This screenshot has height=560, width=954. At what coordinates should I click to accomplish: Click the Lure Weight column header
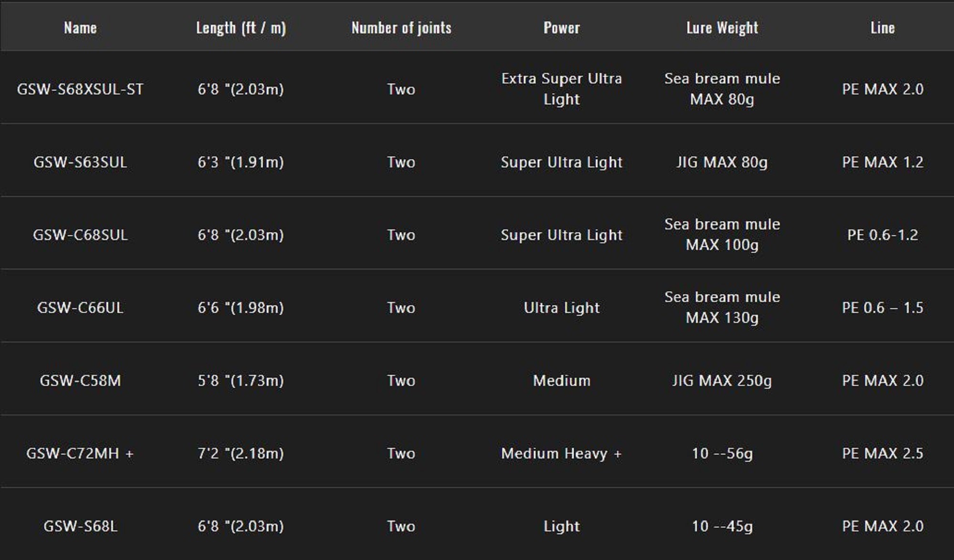click(722, 28)
